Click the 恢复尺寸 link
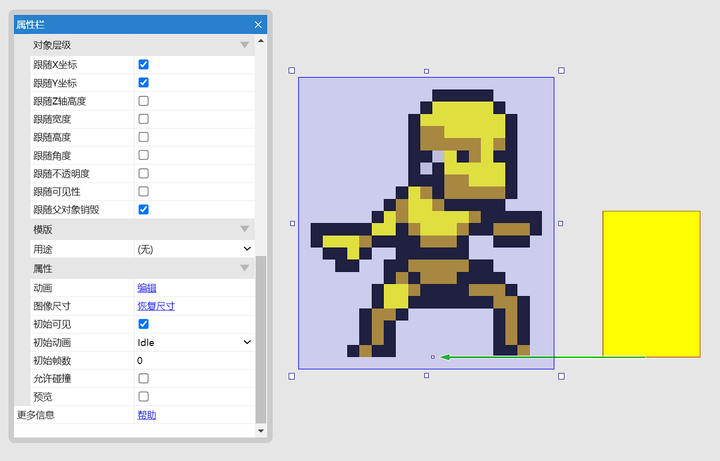 pyautogui.click(x=156, y=306)
